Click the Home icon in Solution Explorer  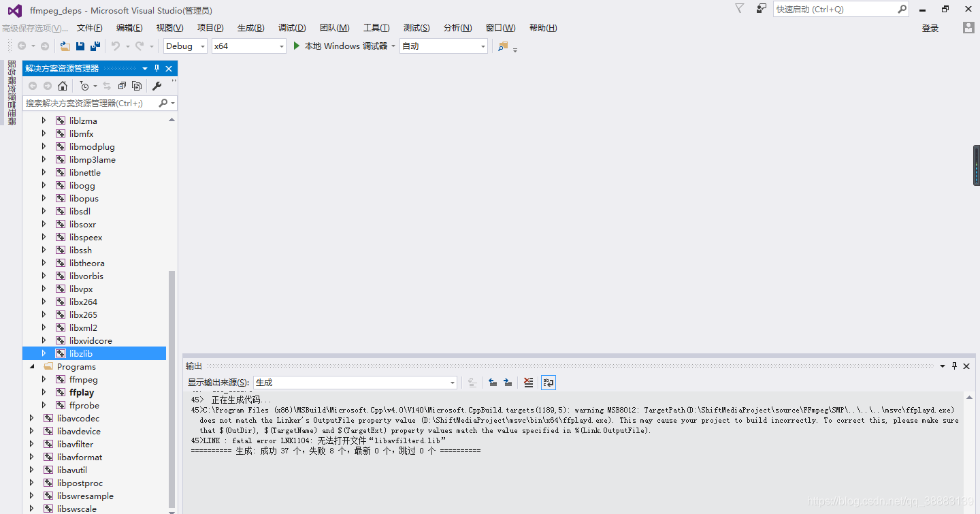point(63,86)
